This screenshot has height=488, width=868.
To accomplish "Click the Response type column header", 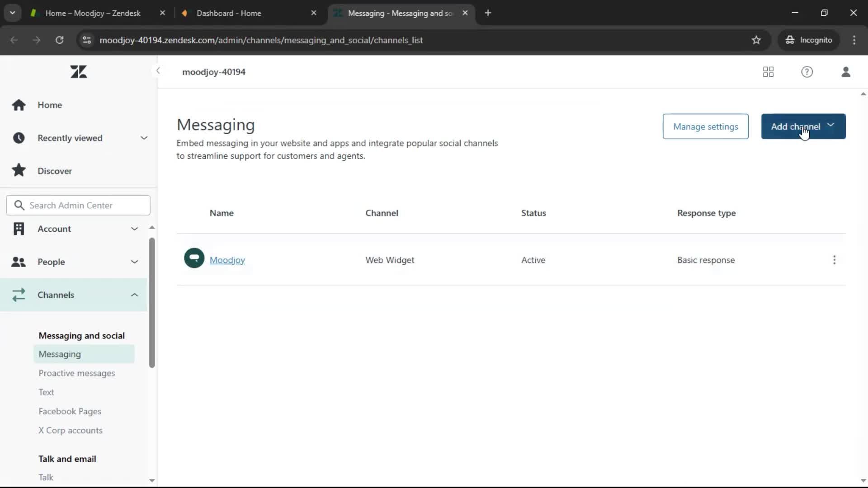I will coord(706,213).
